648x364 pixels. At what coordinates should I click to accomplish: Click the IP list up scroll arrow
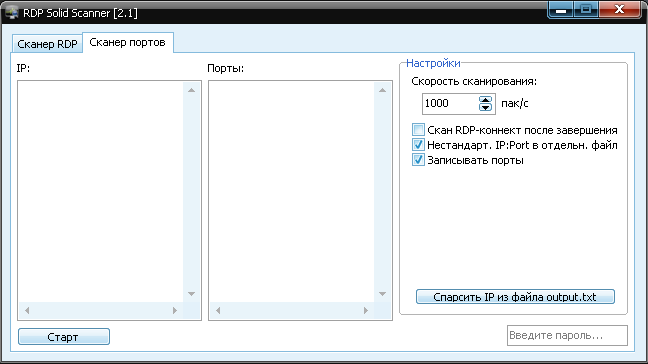[191, 90]
